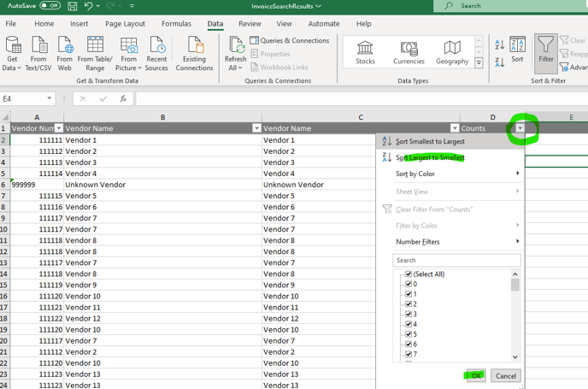
Task: Open the Sort dialog button
Action: coord(517,49)
